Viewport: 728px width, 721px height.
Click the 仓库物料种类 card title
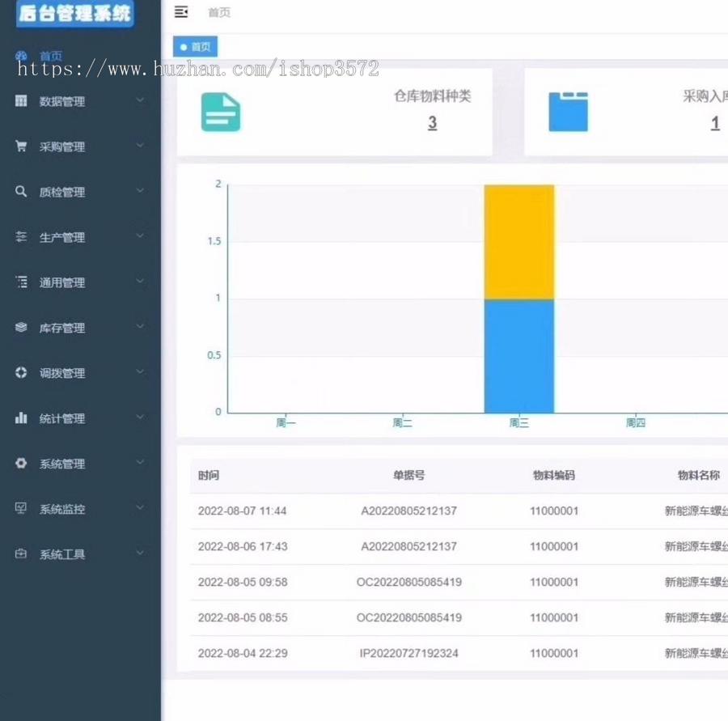[x=432, y=95]
